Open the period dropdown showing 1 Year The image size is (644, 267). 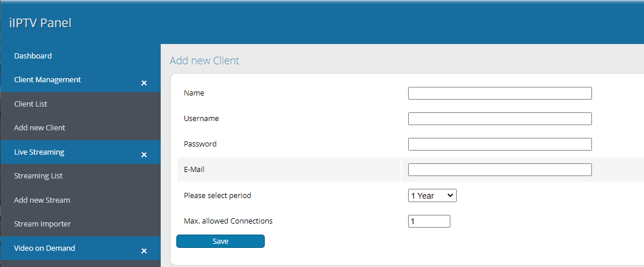pyautogui.click(x=432, y=196)
